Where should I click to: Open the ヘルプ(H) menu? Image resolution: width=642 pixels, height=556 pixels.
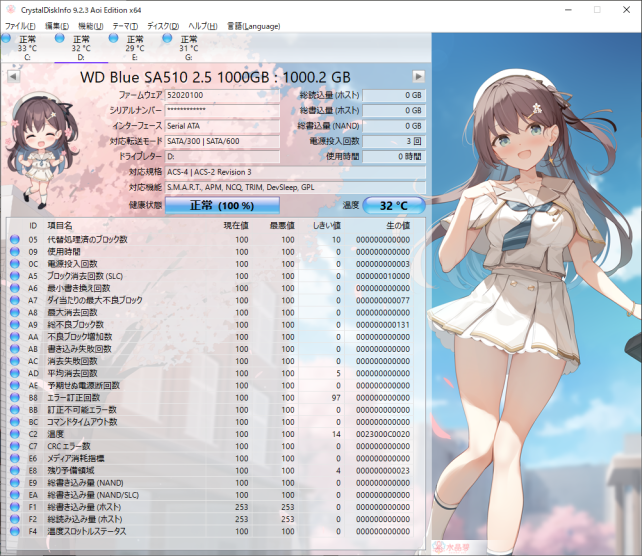[203, 26]
